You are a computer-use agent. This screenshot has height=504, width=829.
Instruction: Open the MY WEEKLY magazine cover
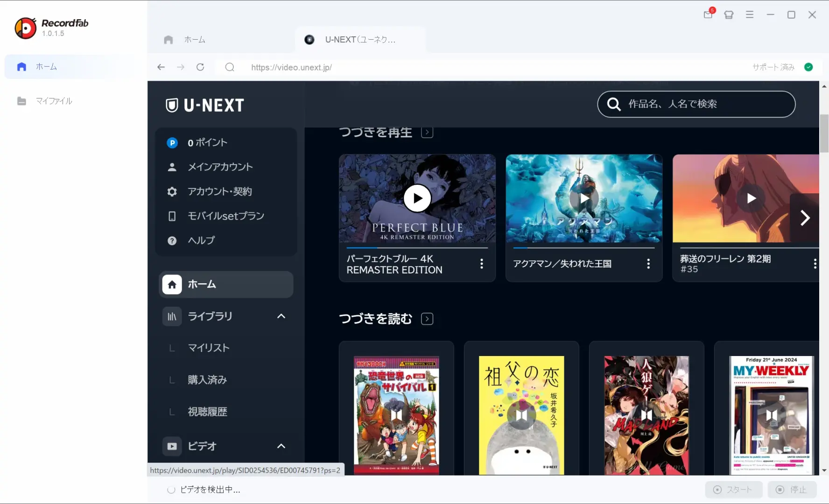coord(772,415)
